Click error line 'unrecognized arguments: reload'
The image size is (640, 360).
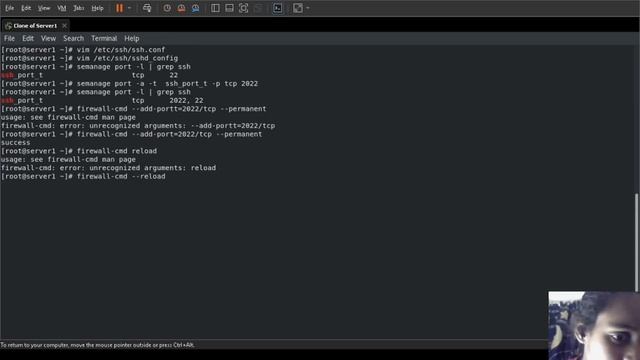pyautogui.click(x=109, y=168)
